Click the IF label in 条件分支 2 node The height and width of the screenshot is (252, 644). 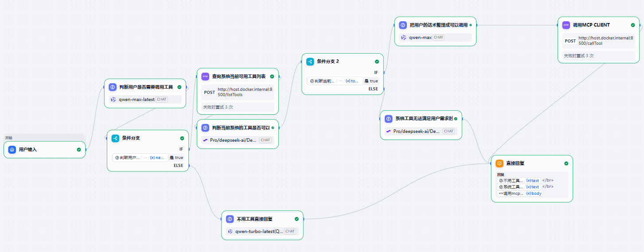(376, 72)
